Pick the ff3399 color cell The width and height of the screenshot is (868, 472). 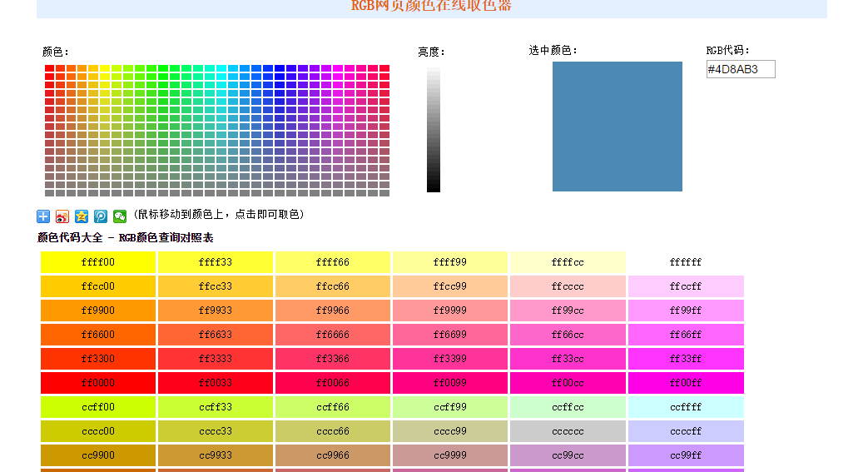(x=450, y=359)
